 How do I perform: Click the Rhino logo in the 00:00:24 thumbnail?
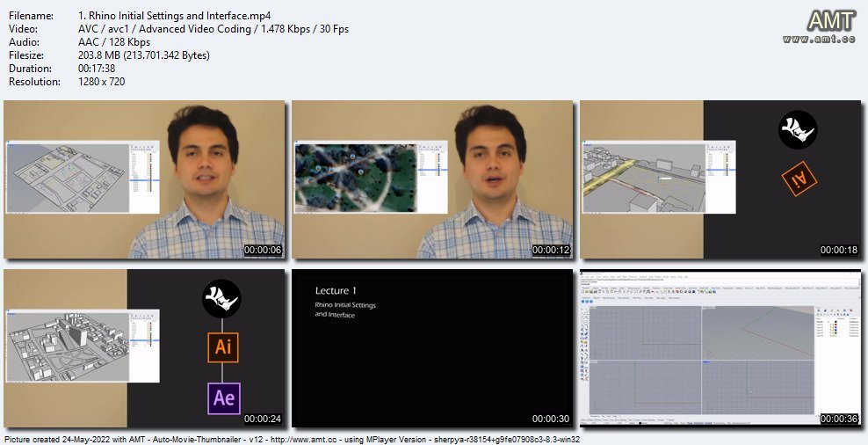coord(222,297)
